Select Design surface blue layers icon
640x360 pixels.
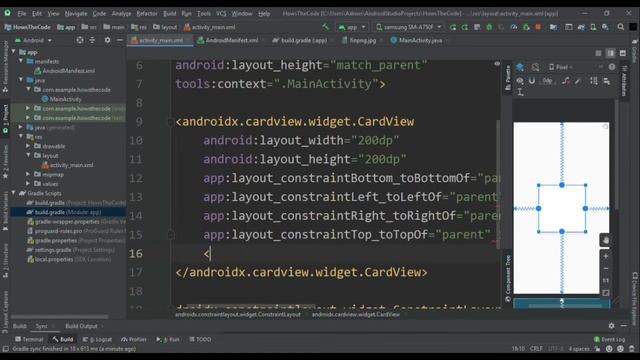pyautogui.click(x=520, y=67)
